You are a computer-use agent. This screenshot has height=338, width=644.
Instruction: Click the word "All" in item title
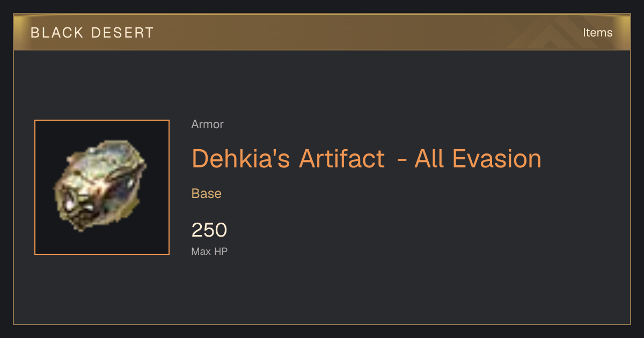pyautogui.click(x=428, y=159)
